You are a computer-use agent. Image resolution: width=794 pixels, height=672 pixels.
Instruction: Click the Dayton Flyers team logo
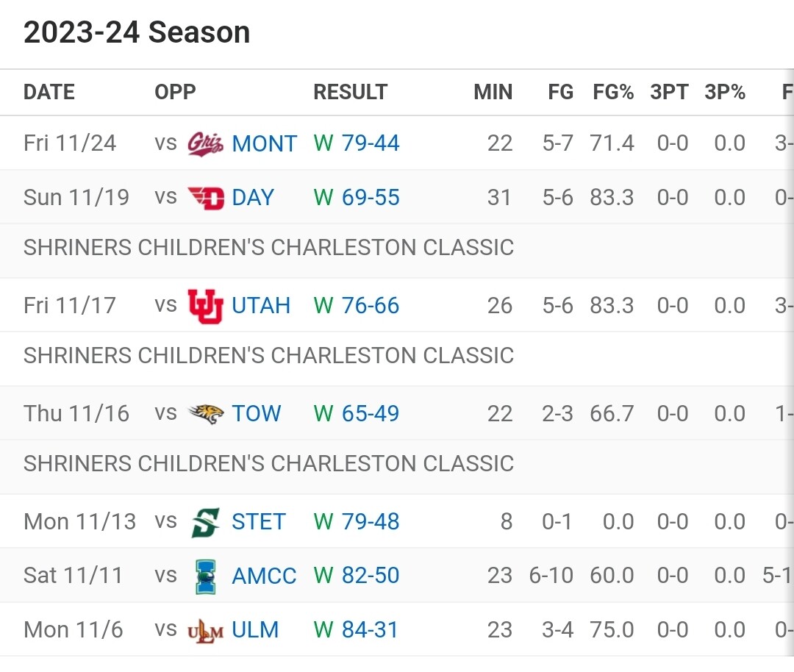[205, 197]
